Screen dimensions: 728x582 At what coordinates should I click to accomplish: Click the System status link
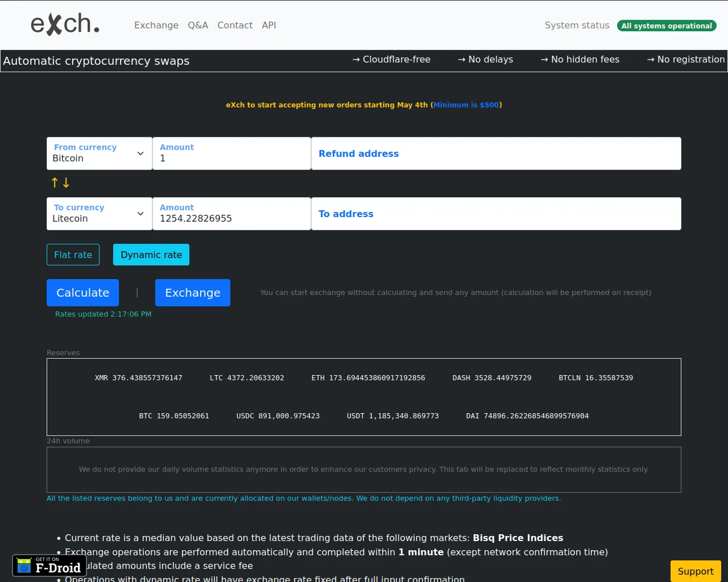[x=577, y=25]
